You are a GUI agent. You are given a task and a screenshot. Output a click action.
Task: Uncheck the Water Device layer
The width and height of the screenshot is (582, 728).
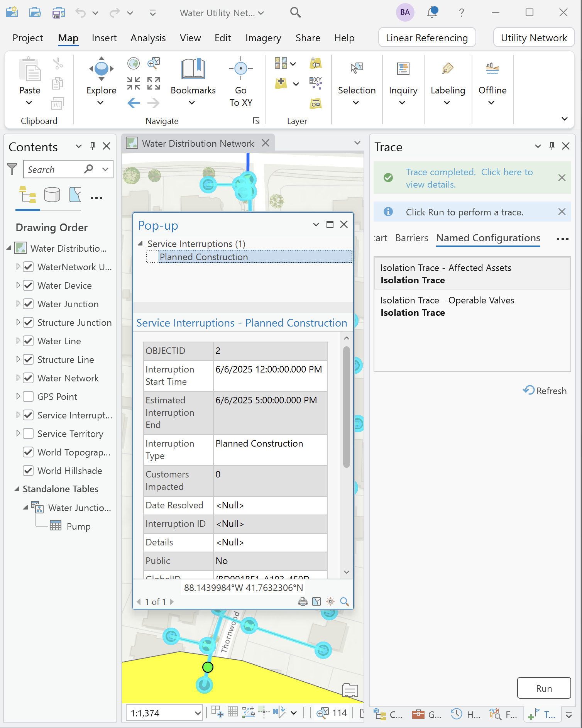coord(28,286)
